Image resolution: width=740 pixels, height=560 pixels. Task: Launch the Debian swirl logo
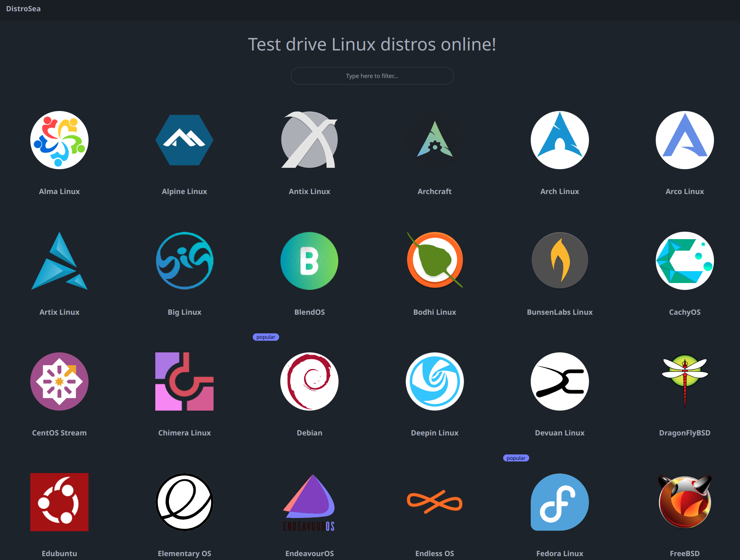tap(309, 381)
